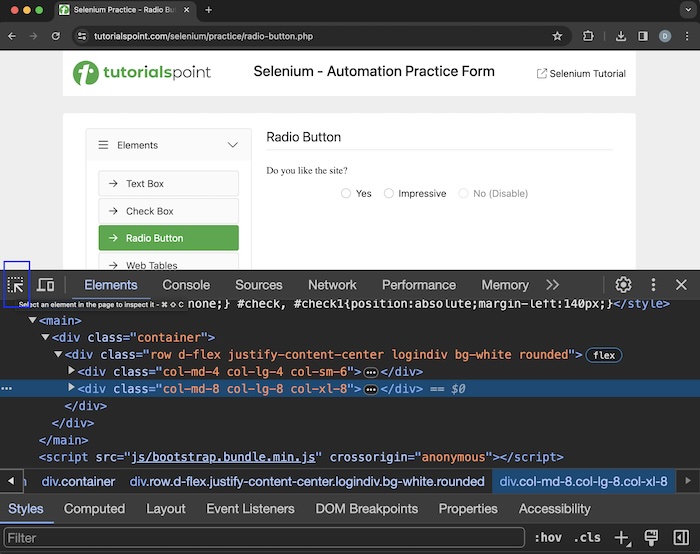Viewport: 700px width, 554px height.
Task: Click the new style rule plus icon
Action: point(622,538)
